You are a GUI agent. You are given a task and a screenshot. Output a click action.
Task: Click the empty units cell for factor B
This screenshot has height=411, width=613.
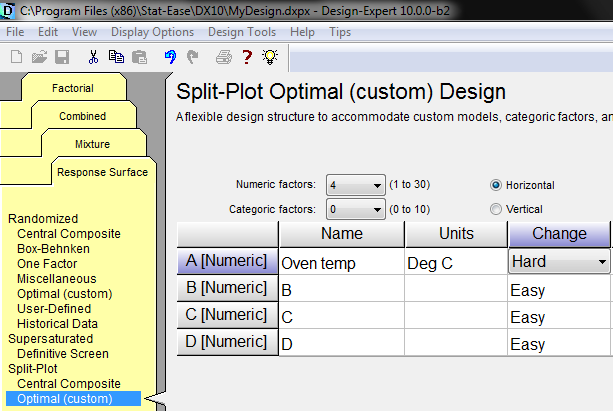click(456, 289)
